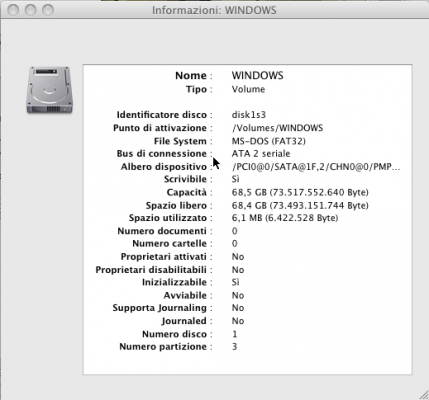Close the Informazioni window
The width and height of the screenshot is (429, 400).
13,10
